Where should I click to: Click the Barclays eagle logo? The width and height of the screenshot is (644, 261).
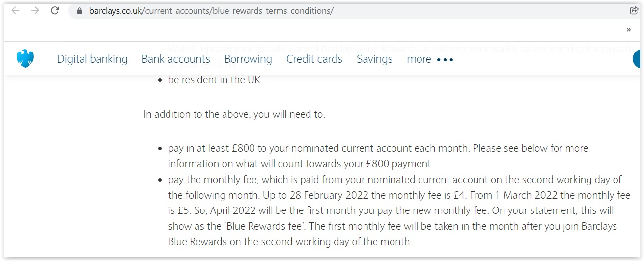pyautogui.click(x=25, y=59)
